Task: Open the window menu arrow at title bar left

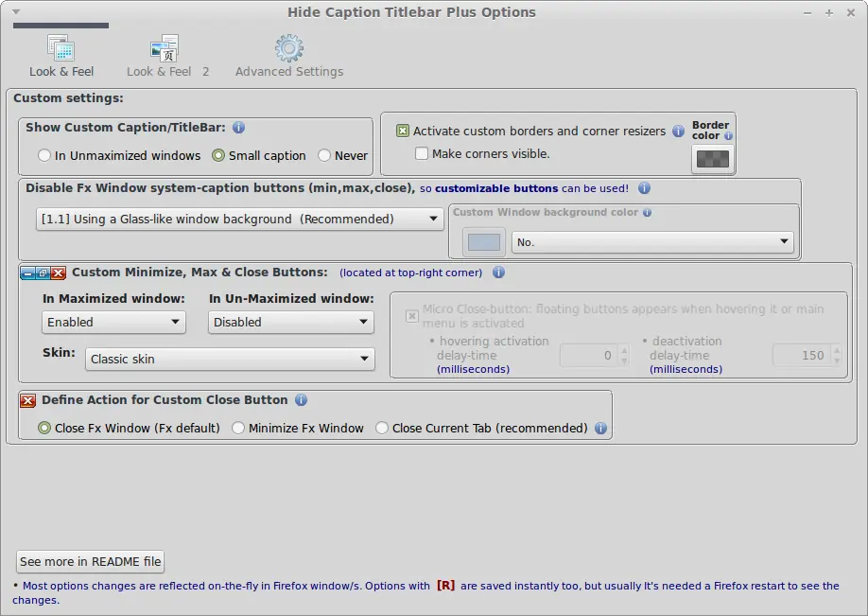Action: point(16,11)
